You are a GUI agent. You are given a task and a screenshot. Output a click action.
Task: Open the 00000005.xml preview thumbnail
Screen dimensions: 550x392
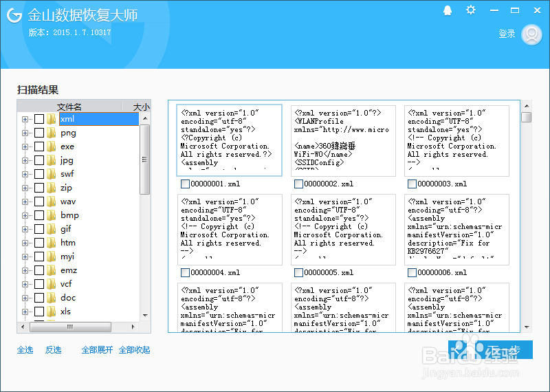point(343,230)
